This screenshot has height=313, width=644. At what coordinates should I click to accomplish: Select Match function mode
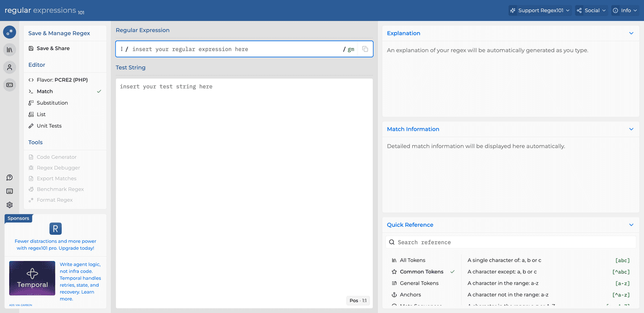coord(65,92)
